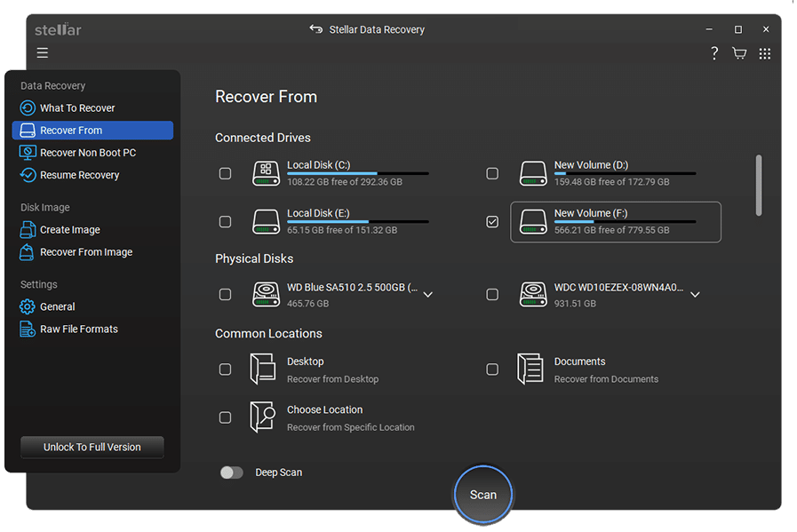
Task: Expand the WDC WD10EZEX disk chevron
Action: [x=695, y=295]
